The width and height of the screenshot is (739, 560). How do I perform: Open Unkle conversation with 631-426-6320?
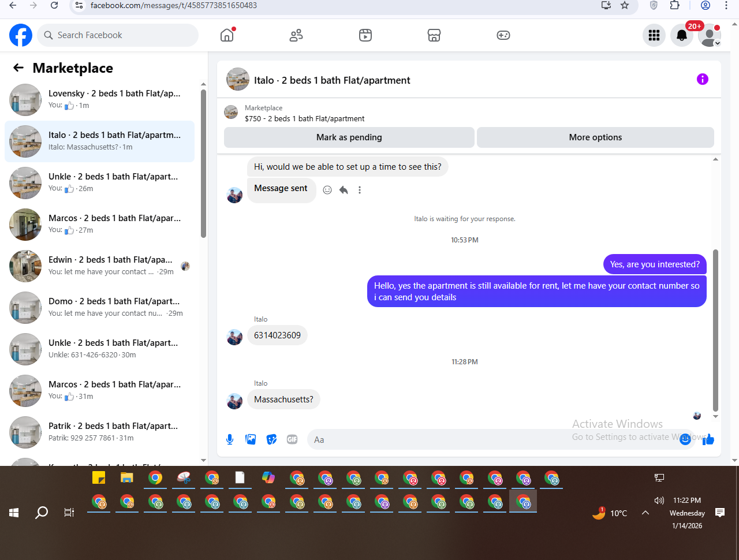(99, 349)
